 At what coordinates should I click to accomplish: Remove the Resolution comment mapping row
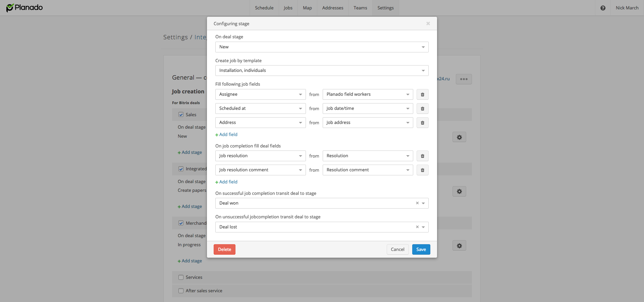tap(422, 170)
